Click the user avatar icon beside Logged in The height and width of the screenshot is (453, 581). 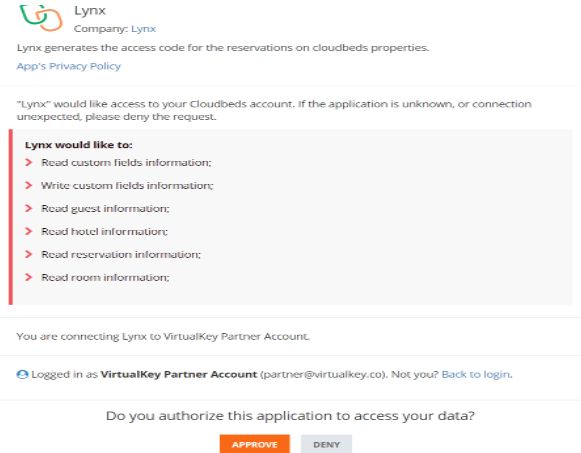coord(22,374)
